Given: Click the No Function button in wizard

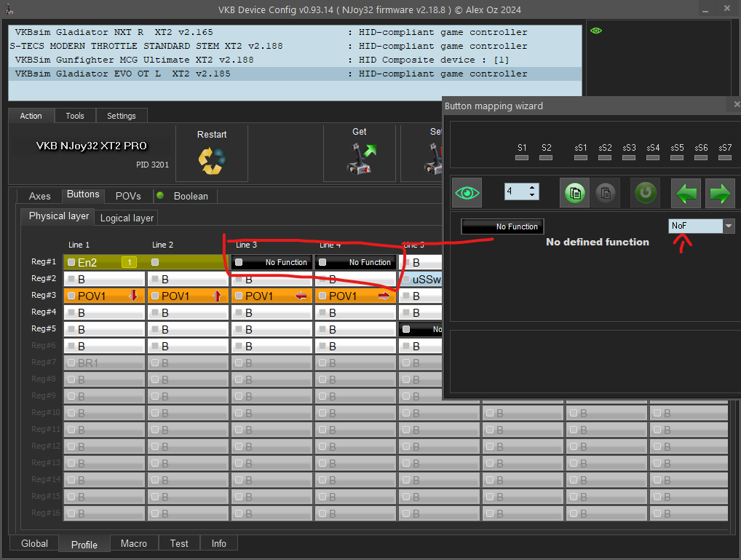Looking at the screenshot, I should click(502, 226).
